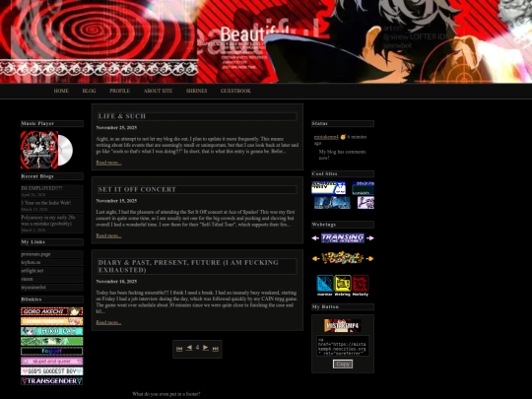Click the lavender Cool Sites button
Viewport: 532px width, 399px height.
pos(366,203)
